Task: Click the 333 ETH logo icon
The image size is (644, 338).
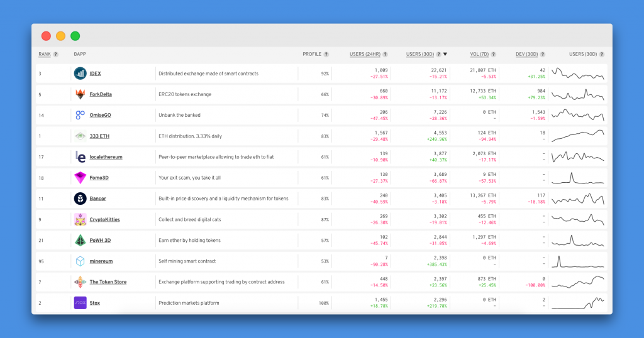Action: click(80, 136)
